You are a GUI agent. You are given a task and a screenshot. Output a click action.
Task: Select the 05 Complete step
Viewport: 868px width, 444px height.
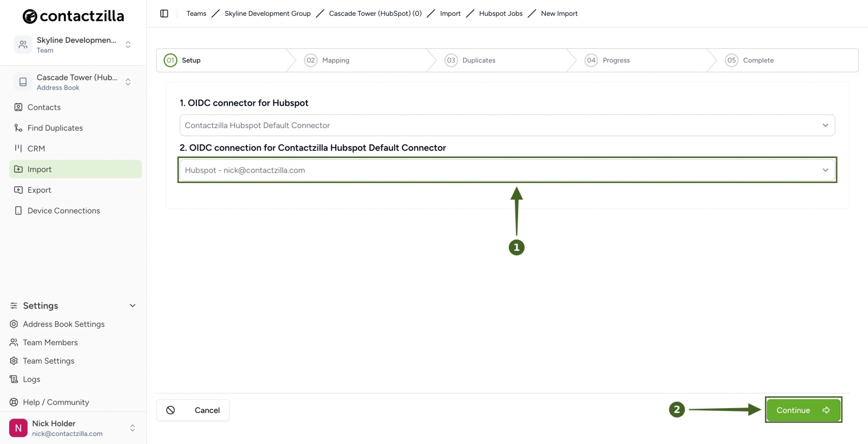pos(788,60)
